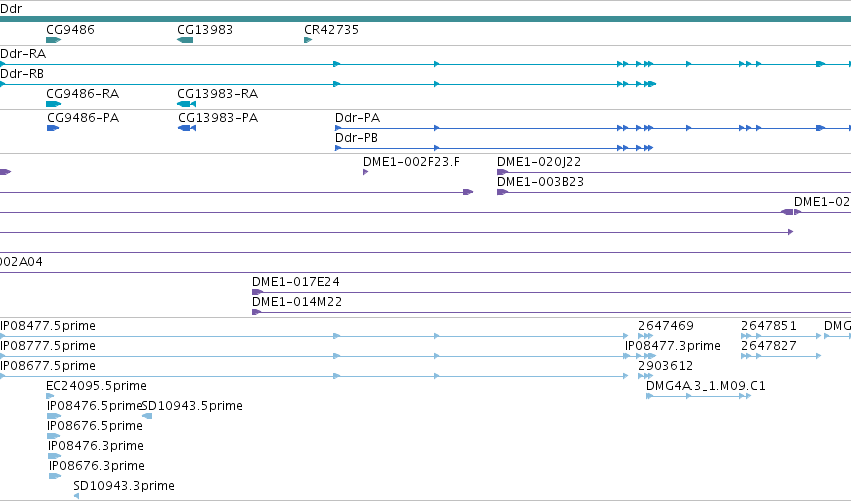Select the CG13983 gene arrow glyph
The height and width of the screenshot is (501, 851).
[185, 40]
